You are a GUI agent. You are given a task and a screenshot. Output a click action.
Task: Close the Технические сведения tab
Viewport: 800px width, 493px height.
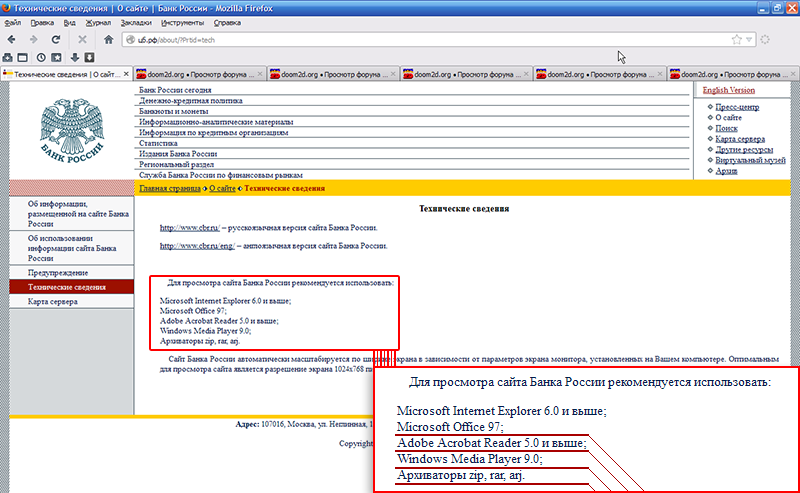tap(124, 74)
